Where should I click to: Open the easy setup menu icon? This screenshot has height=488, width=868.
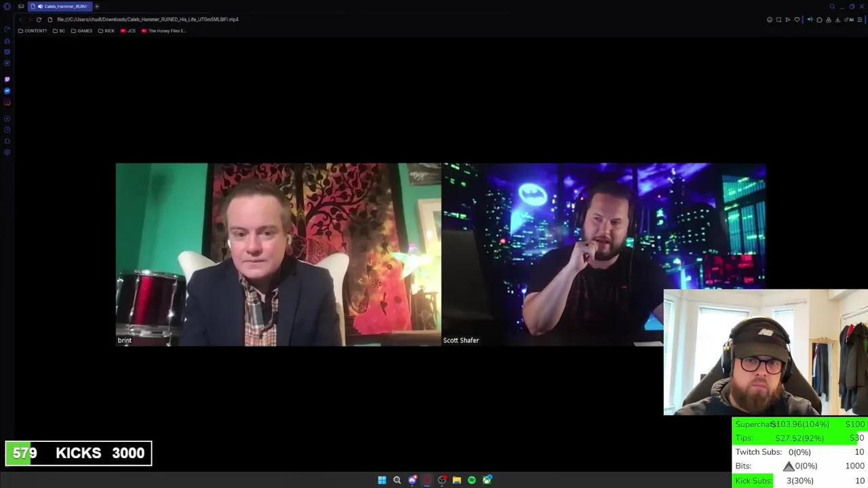pos(860,20)
